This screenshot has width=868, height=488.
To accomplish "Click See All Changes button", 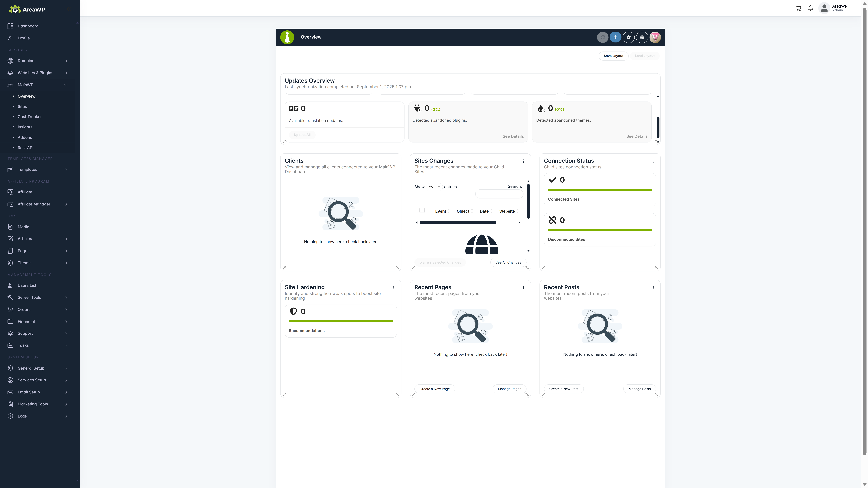I will [508, 262].
